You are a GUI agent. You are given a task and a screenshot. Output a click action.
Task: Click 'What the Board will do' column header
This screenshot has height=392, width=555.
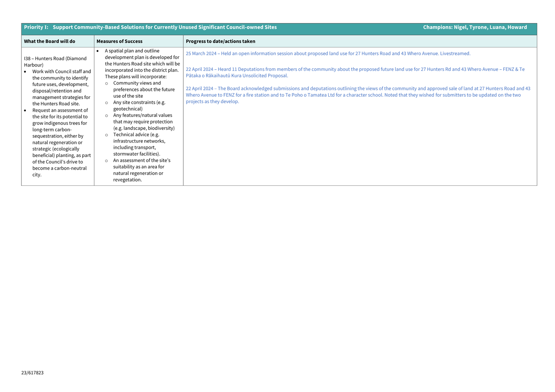tap(49, 41)
